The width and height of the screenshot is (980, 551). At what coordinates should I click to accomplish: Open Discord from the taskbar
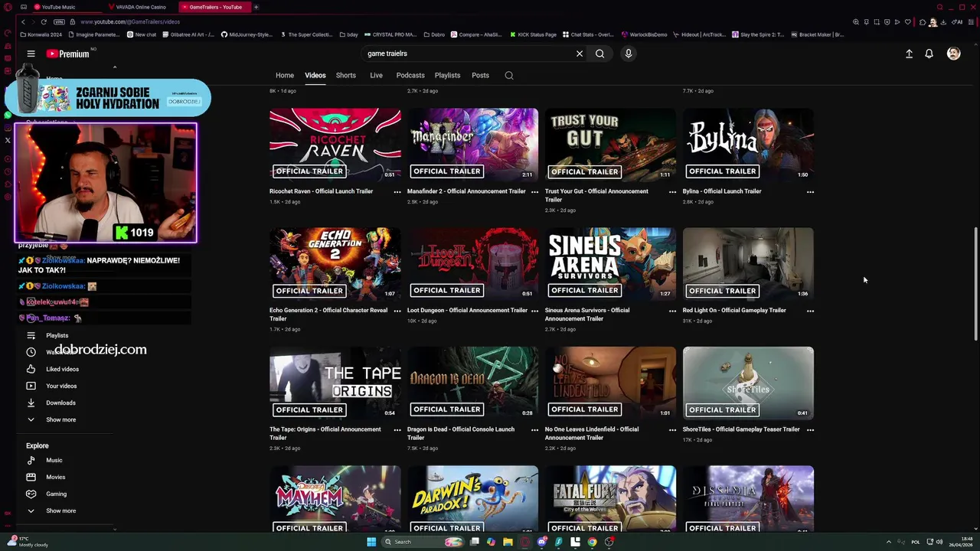(542, 542)
